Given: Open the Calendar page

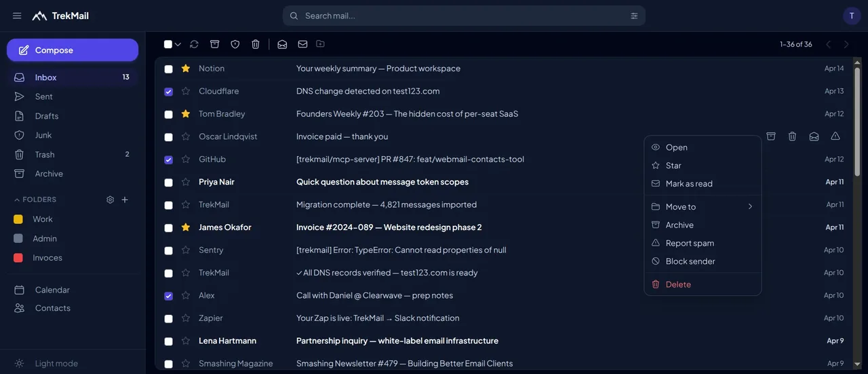Looking at the screenshot, I should pyautogui.click(x=73, y=290).
